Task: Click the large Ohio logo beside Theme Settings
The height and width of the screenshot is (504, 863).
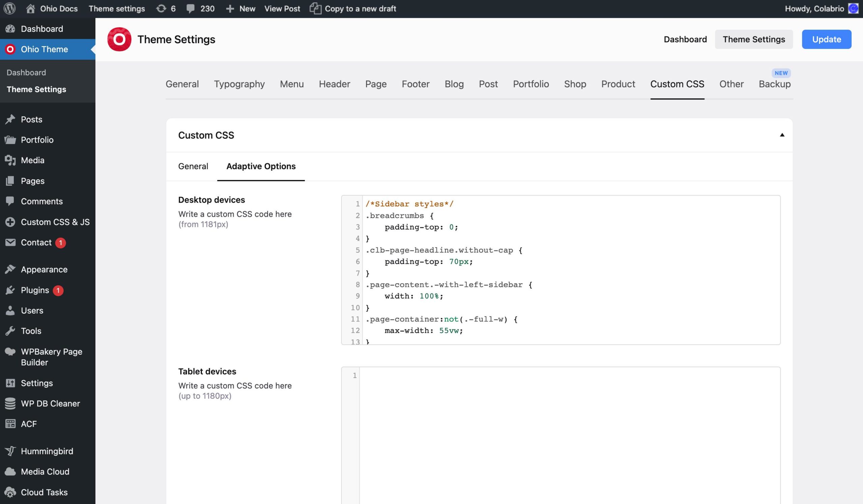Action: pos(119,39)
